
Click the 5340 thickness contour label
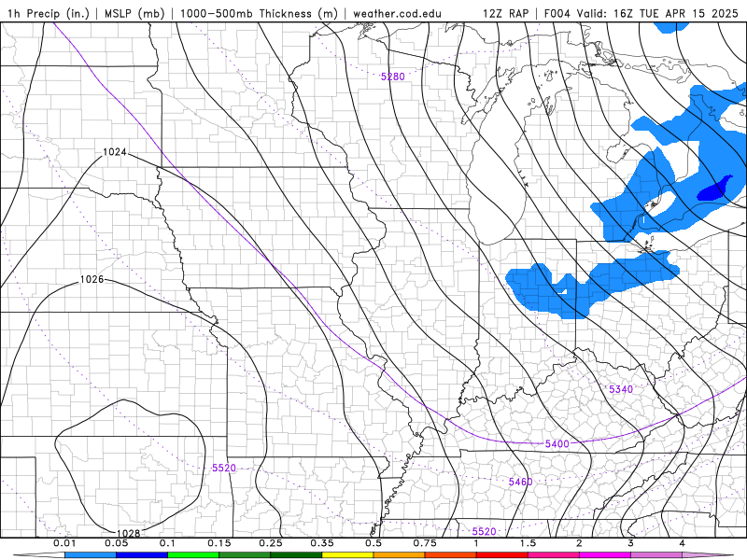[x=621, y=389]
